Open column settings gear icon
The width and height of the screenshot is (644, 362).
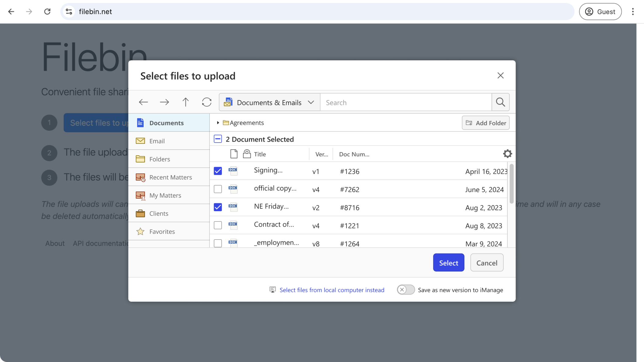[507, 154]
